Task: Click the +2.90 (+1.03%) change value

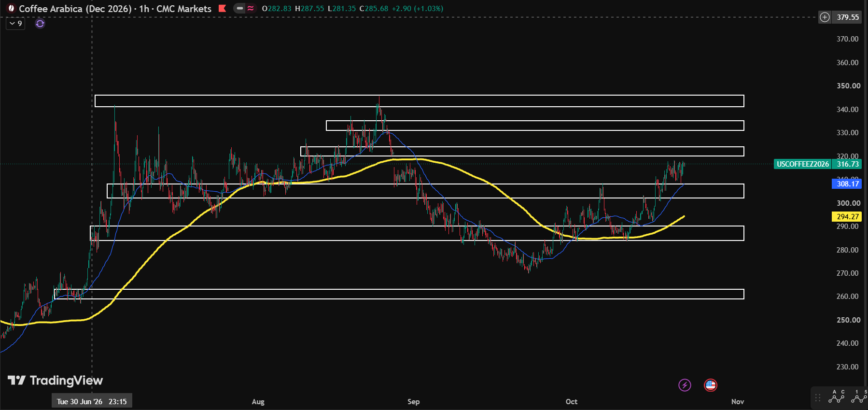Action: tap(417, 9)
